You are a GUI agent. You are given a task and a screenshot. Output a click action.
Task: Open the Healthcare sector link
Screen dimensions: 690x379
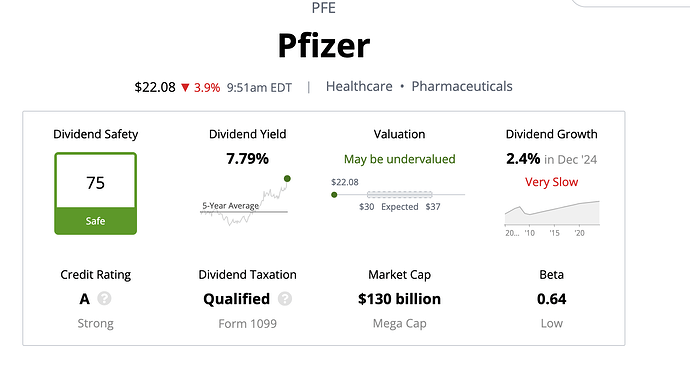tap(359, 86)
